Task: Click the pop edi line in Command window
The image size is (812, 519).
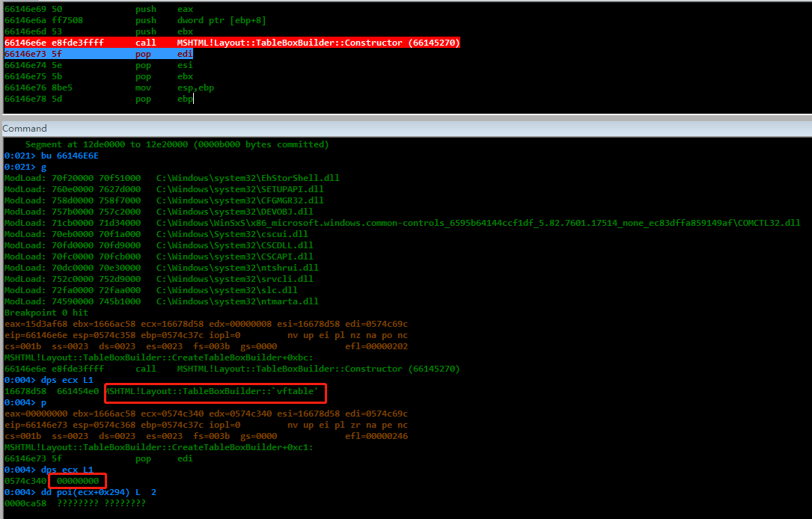Action: pyautogui.click(x=98, y=458)
